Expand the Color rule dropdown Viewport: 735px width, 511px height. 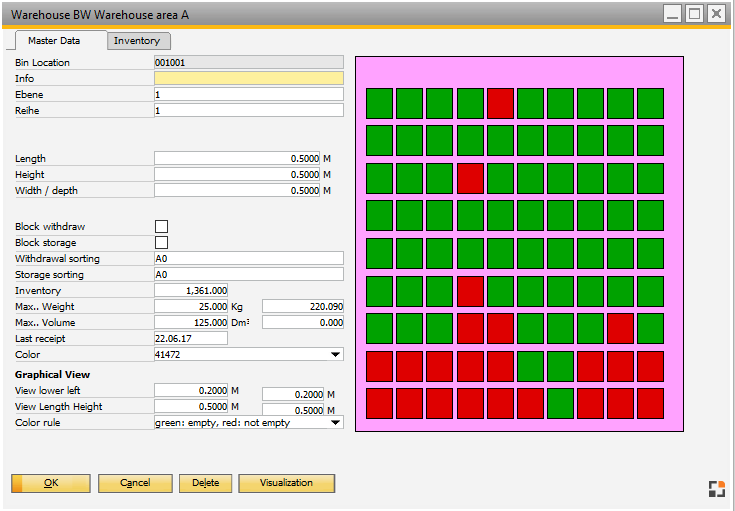click(335, 422)
